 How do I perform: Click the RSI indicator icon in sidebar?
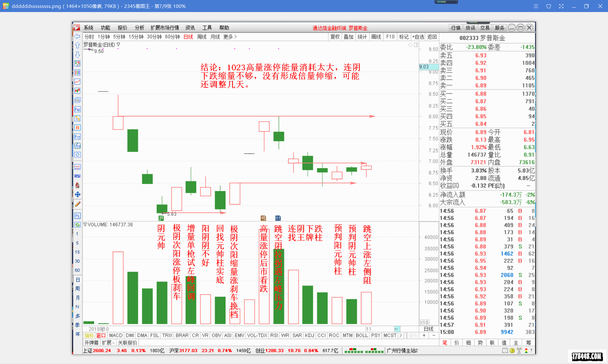[77, 176]
